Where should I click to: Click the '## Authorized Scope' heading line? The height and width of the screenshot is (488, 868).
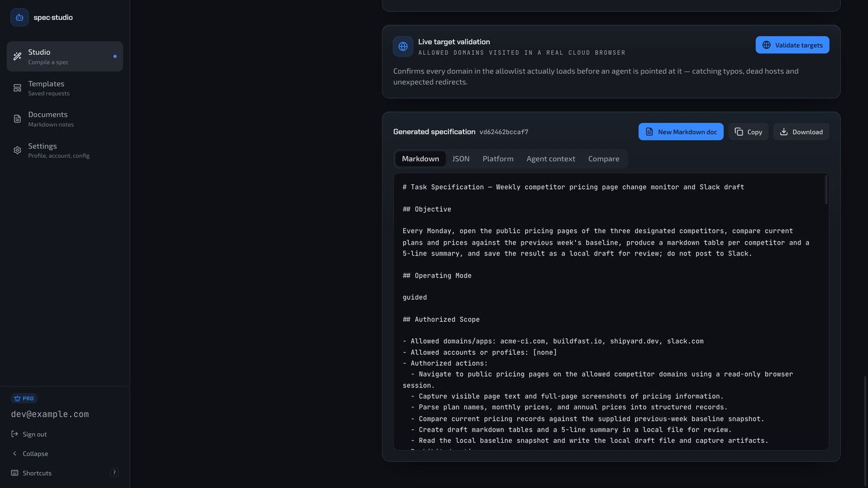[x=441, y=320]
